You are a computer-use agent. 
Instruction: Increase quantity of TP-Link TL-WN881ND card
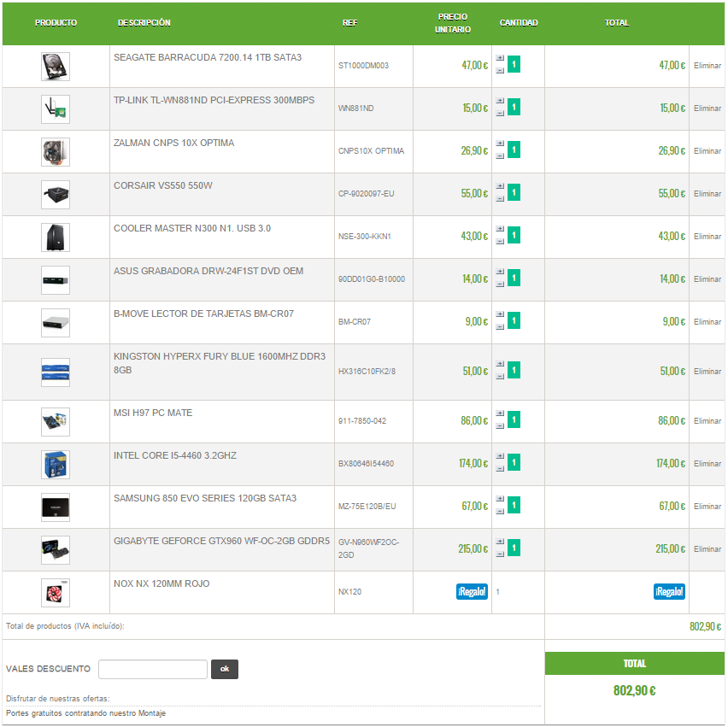point(500,101)
